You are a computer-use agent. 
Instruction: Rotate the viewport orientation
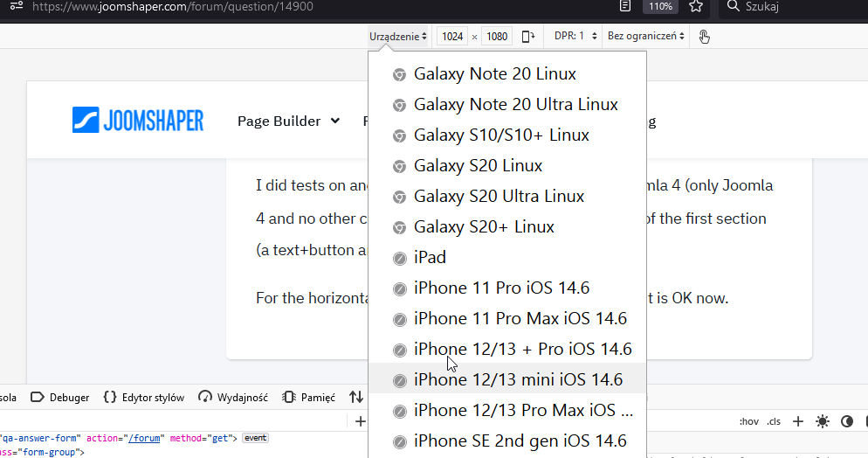coord(527,36)
